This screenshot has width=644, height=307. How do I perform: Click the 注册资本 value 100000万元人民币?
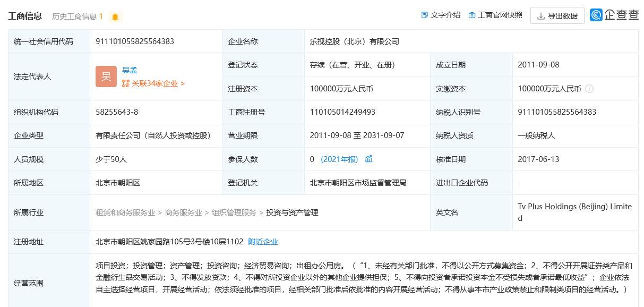[x=341, y=89]
